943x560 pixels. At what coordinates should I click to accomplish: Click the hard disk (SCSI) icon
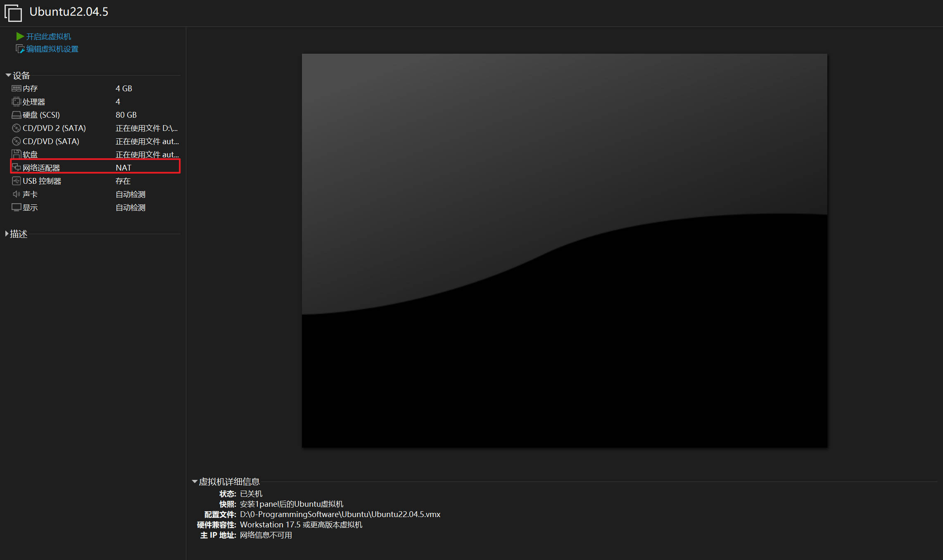pyautogui.click(x=16, y=115)
